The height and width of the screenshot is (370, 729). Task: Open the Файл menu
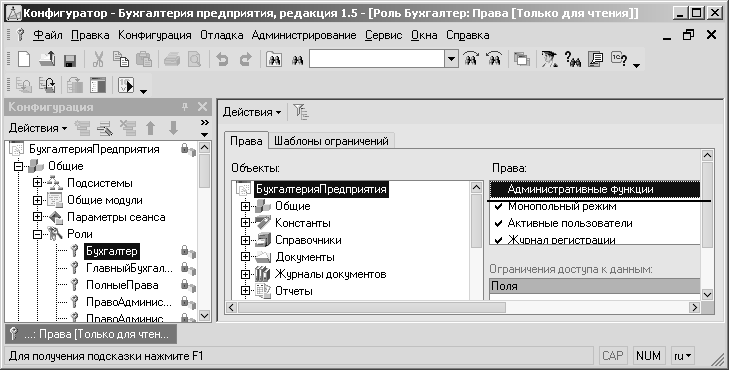tap(48, 35)
